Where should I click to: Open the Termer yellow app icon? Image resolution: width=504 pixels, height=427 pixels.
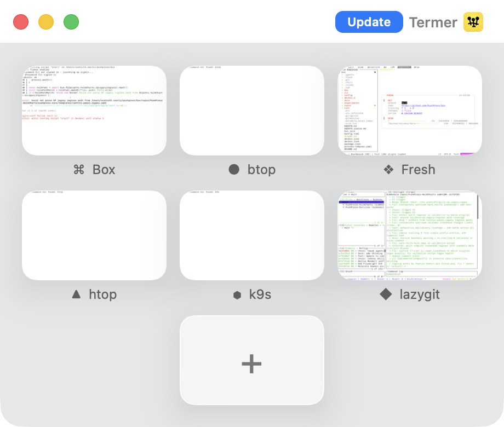473,22
